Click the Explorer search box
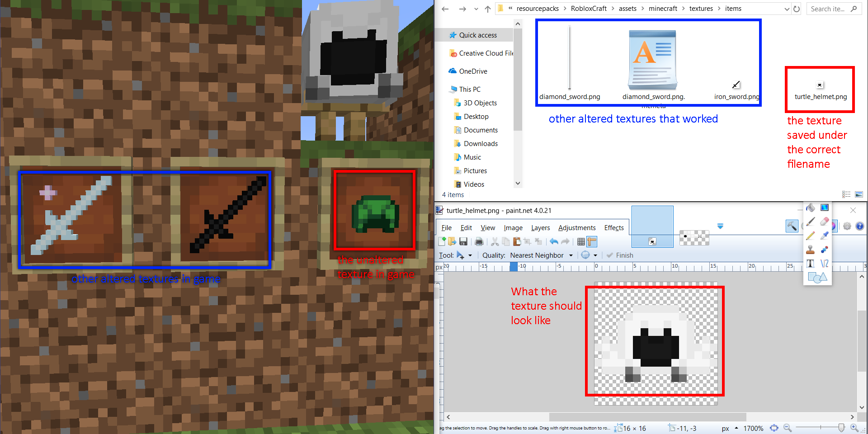Image resolution: width=868 pixels, height=434 pixels. click(834, 9)
